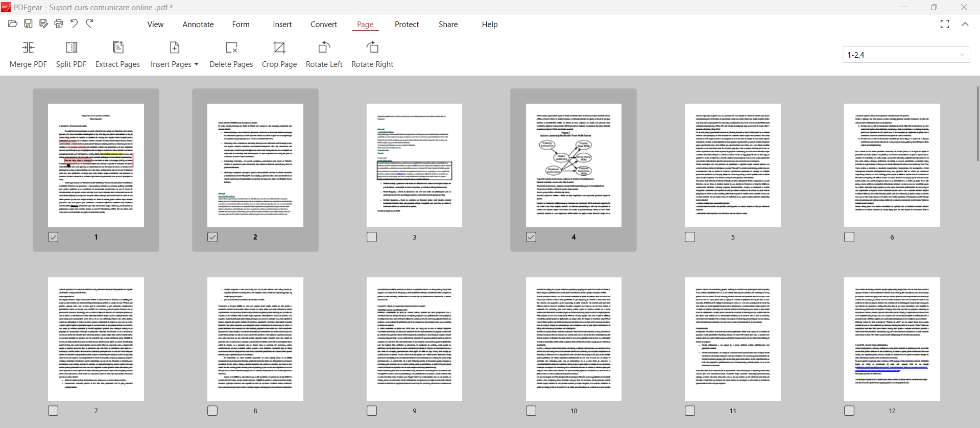Screen dimensions: 980x428
Task: Check page 9 checkbox
Action: pos(372,411)
